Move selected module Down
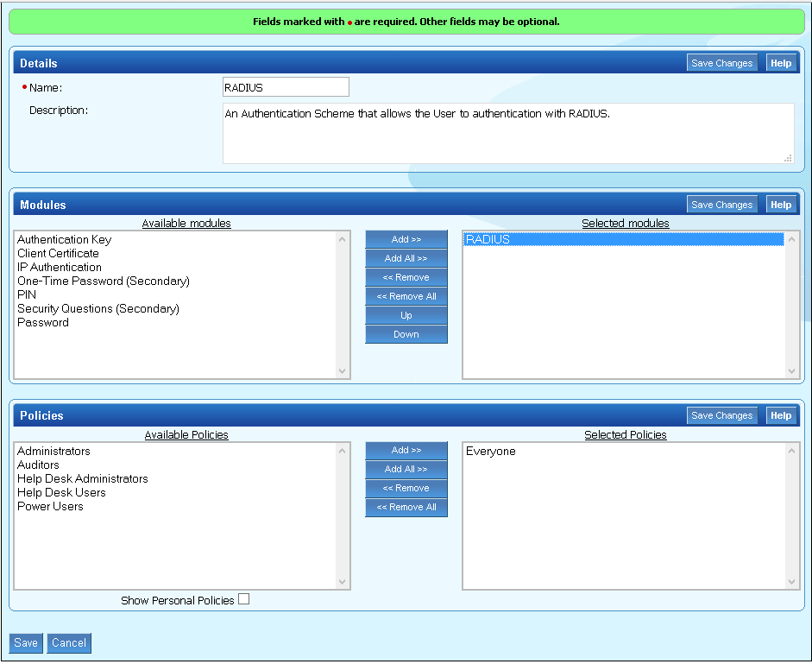The height and width of the screenshot is (664, 812). point(406,334)
